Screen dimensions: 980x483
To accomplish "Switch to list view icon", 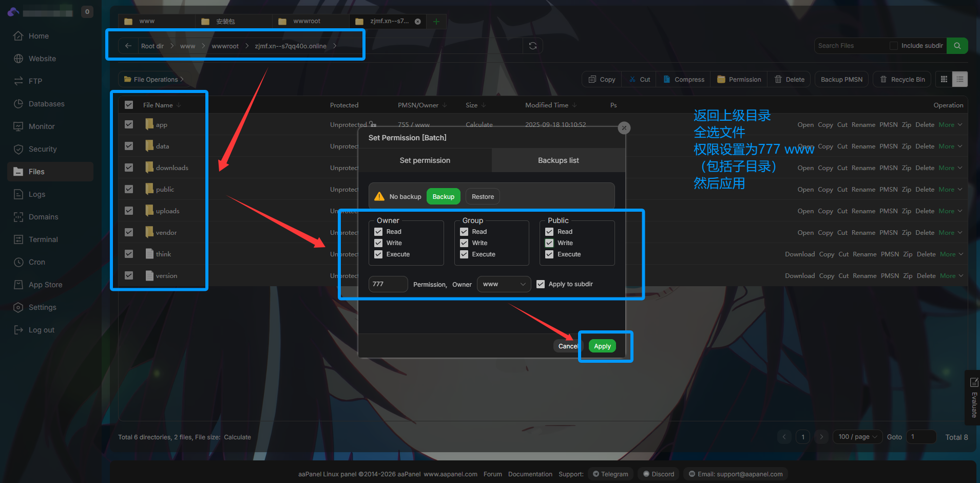I will 960,79.
